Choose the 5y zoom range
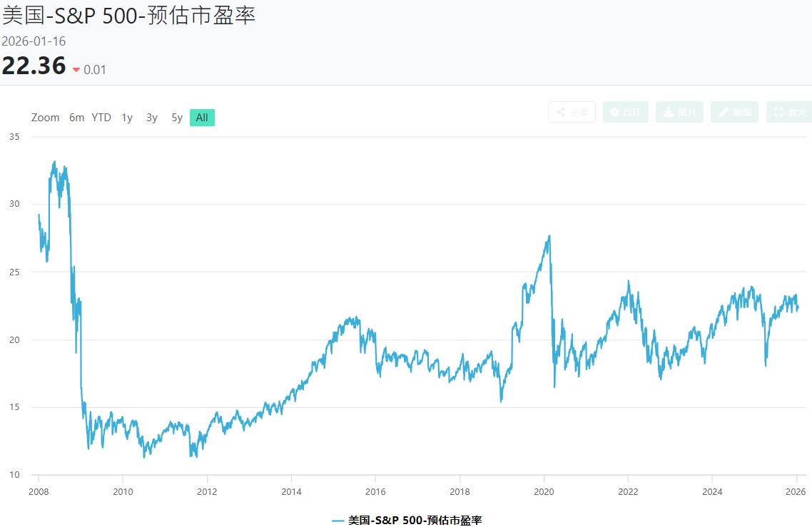 pos(177,118)
